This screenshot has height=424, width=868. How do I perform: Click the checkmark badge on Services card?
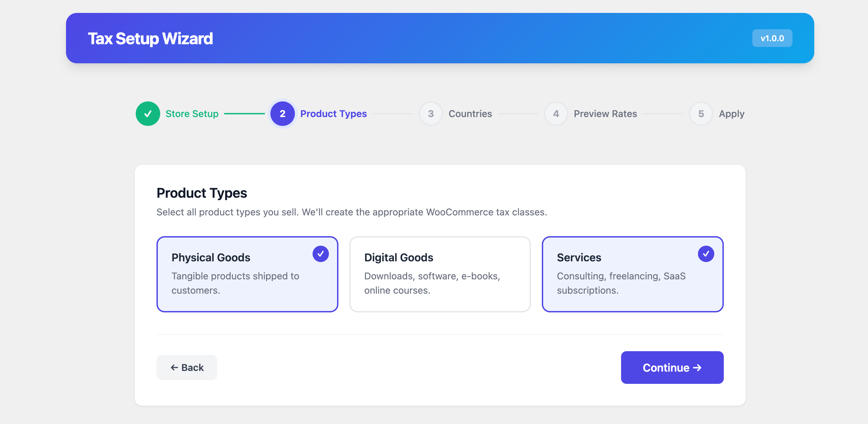[706, 254]
